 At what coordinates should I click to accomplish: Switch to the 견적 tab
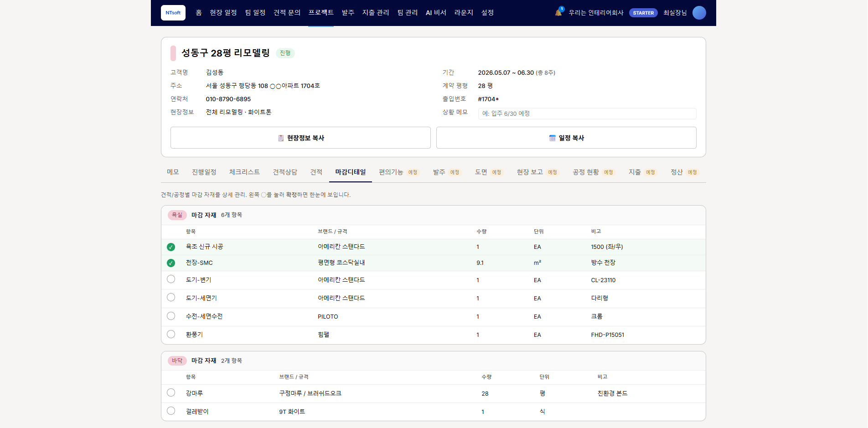[x=316, y=172]
